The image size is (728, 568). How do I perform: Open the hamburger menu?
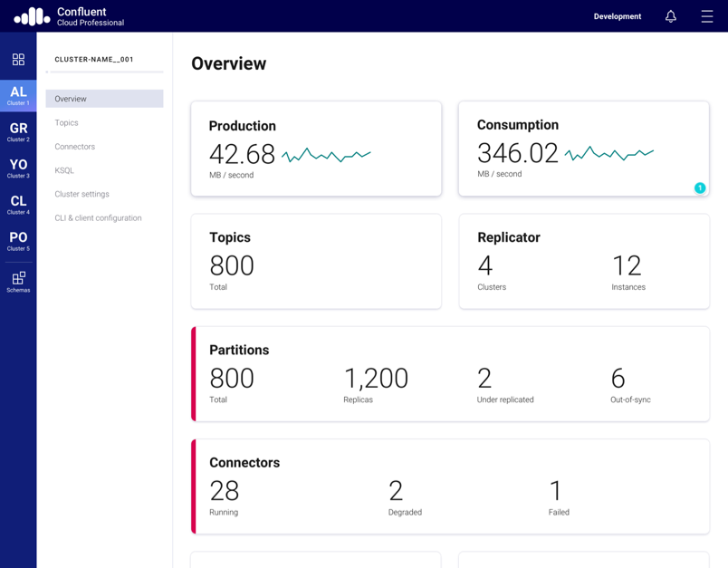(x=707, y=16)
